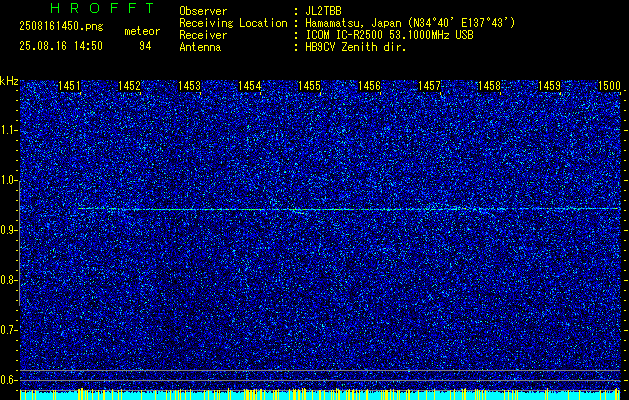Click the 1451 time marker

coord(69,85)
